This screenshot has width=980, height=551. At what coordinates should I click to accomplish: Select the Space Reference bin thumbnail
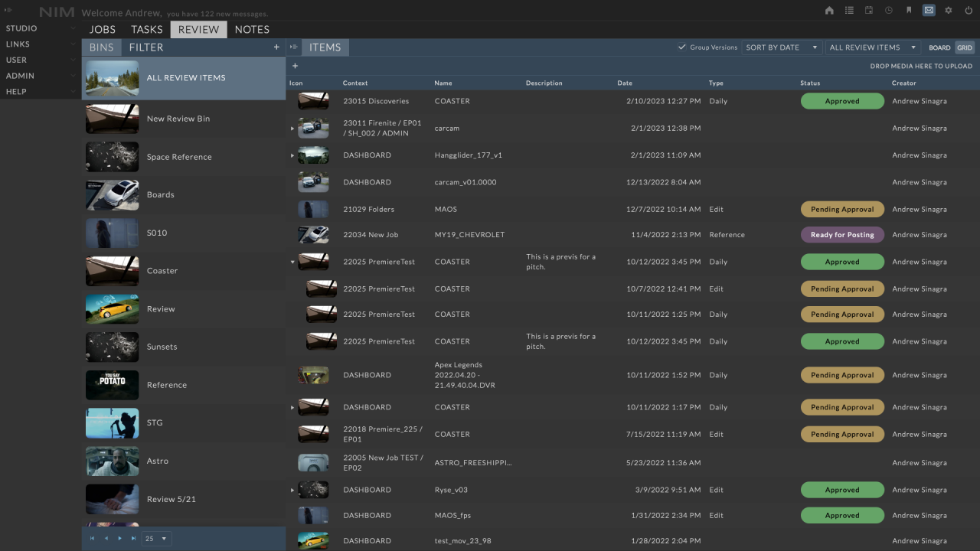tap(112, 157)
